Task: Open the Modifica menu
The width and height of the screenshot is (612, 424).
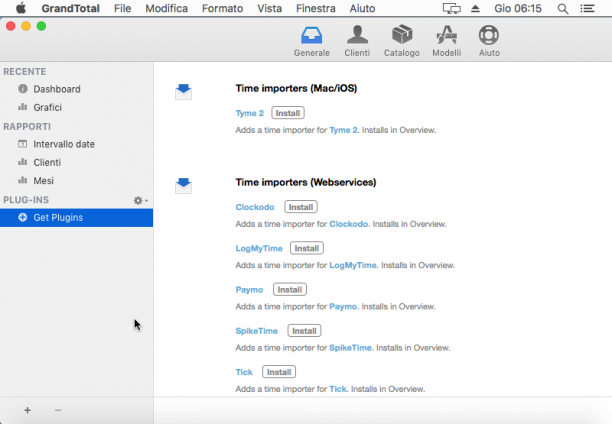Action: [x=167, y=8]
